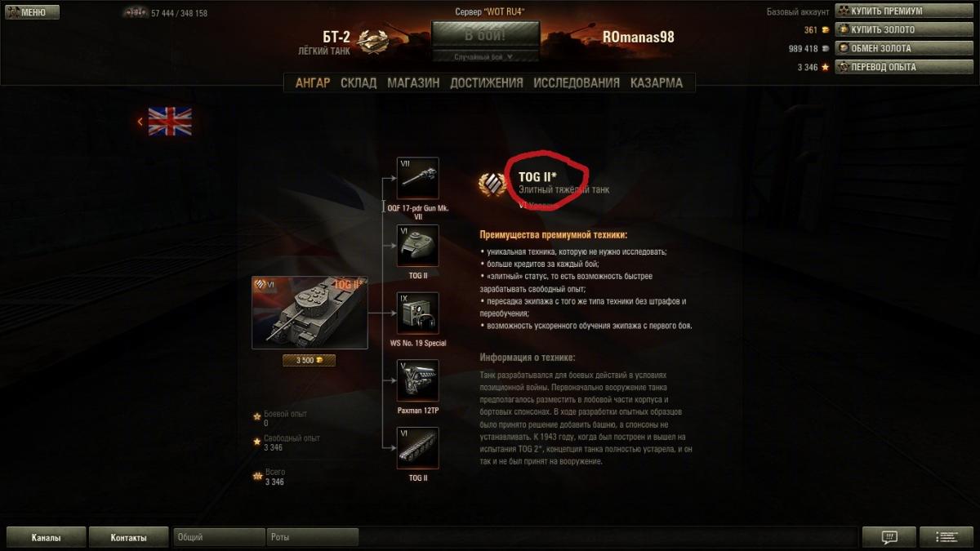The height and width of the screenshot is (551, 980).
Task: Click the TOG II tracks suspension icon
Action: point(417,447)
